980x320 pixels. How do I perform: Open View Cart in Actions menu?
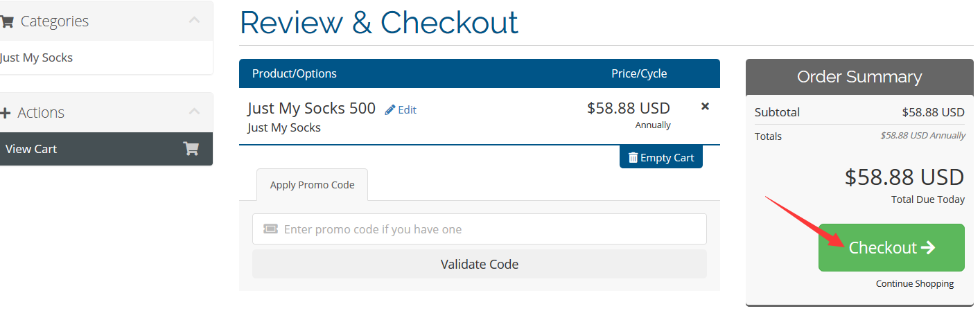31,149
